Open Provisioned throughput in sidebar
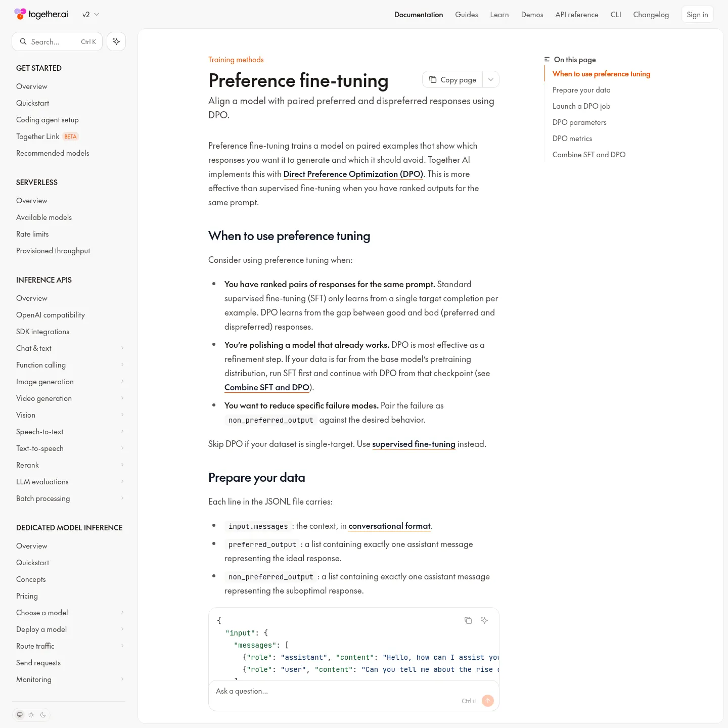Viewport: 728px width, 728px height. click(x=70, y=251)
